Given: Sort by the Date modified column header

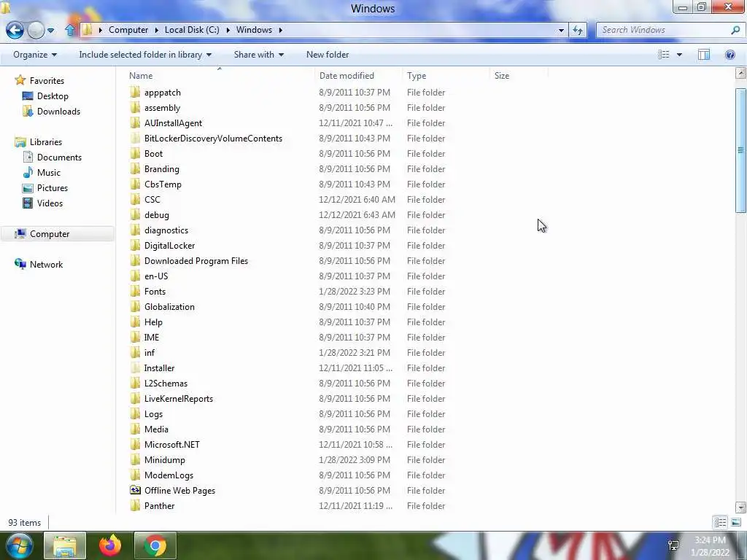Looking at the screenshot, I should coord(347,75).
